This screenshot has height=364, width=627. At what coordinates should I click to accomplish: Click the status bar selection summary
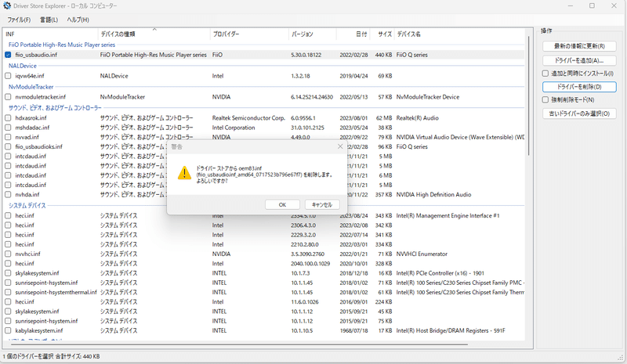tap(51, 356)
